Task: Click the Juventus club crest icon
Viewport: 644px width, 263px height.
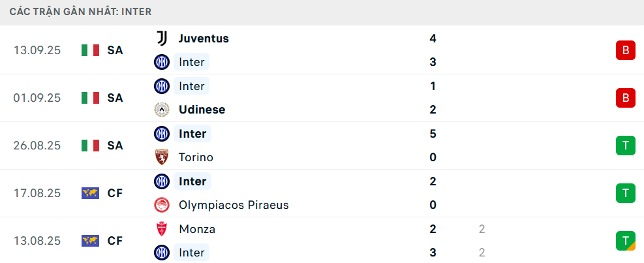Action: [x=161, y=39]
